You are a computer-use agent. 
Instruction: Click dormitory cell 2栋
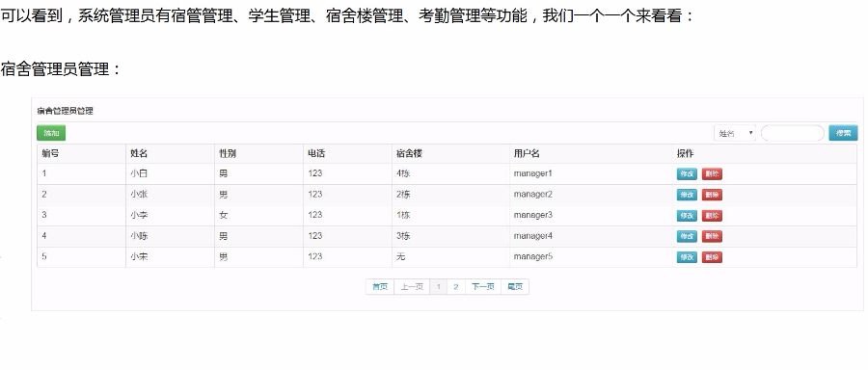pyautogui.click(x=403, y=195)
